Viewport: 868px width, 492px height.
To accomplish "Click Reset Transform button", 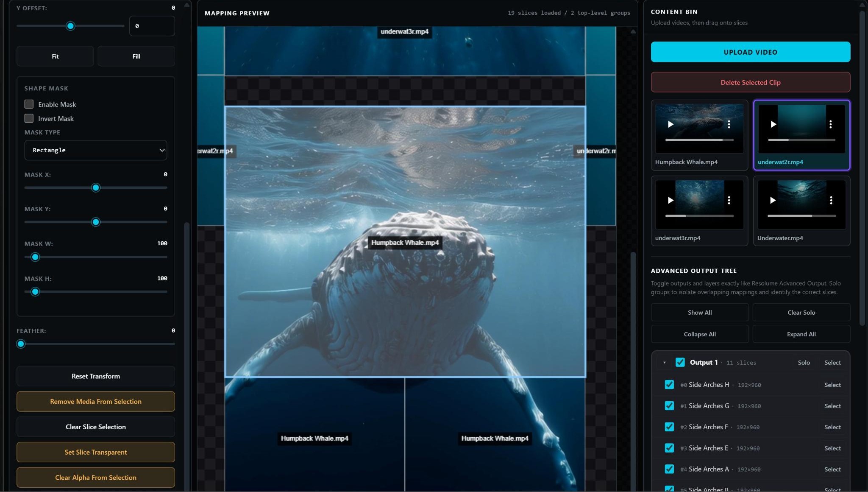I will click(96, 376).
